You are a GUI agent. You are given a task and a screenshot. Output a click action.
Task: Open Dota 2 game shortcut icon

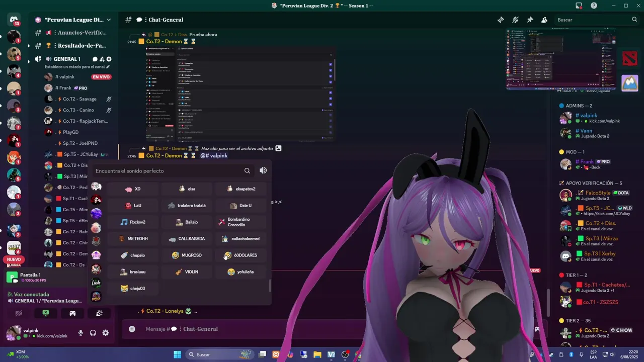[x=629, y=58]
